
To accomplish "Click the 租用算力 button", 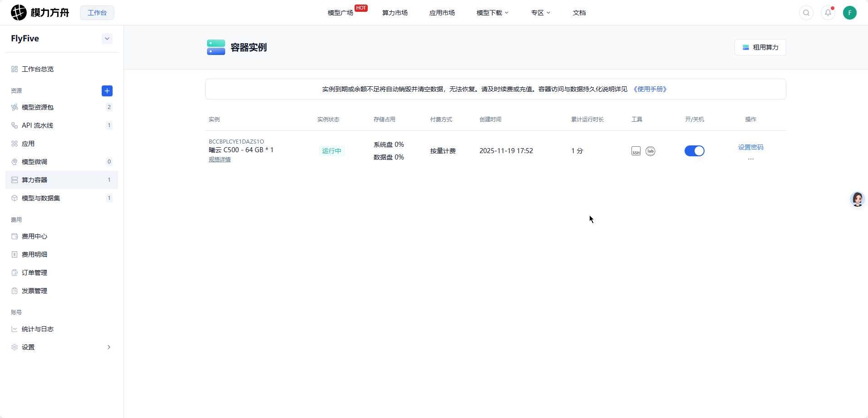I will [760, 47].
